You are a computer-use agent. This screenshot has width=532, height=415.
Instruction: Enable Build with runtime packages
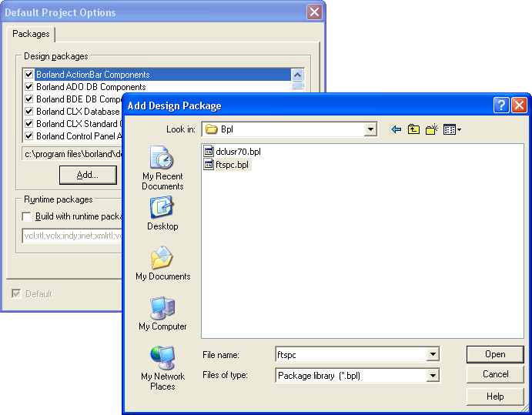(26, 216)
